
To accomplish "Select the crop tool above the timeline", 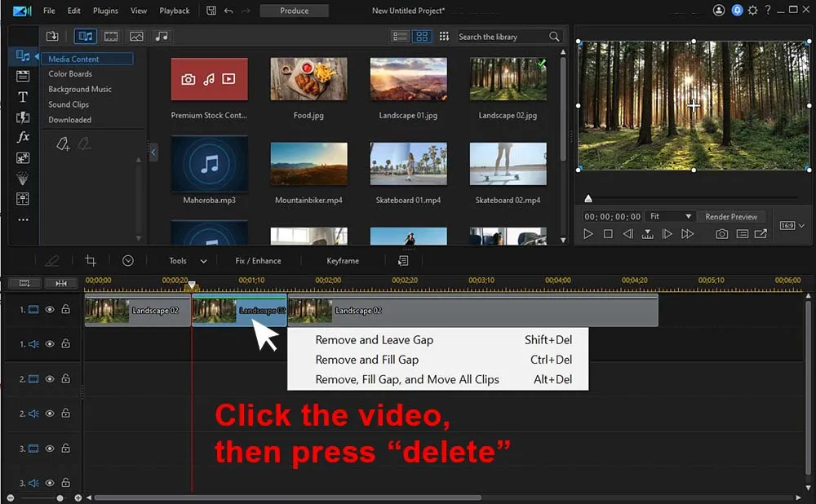I will point(90,260).
